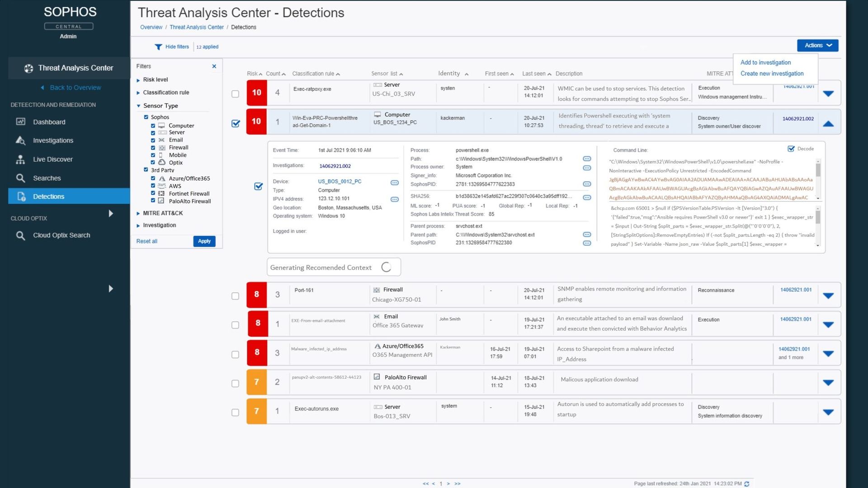The width and height of the screenshot is (868, 488).
Task: Click the pivot icon beside IPV4 address
Action: (395, 199)
